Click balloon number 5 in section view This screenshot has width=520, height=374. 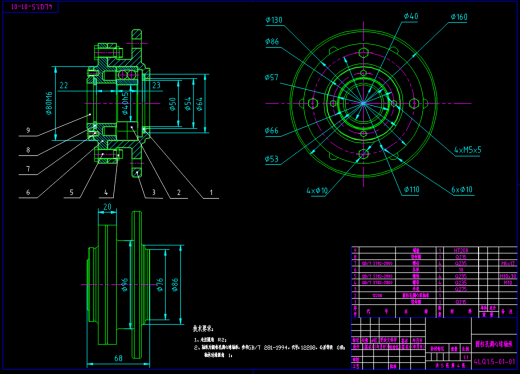(71, 192)
